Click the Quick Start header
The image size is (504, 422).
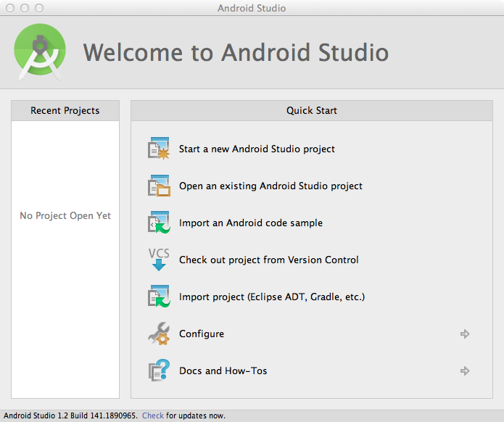click(x=312, y=110)
